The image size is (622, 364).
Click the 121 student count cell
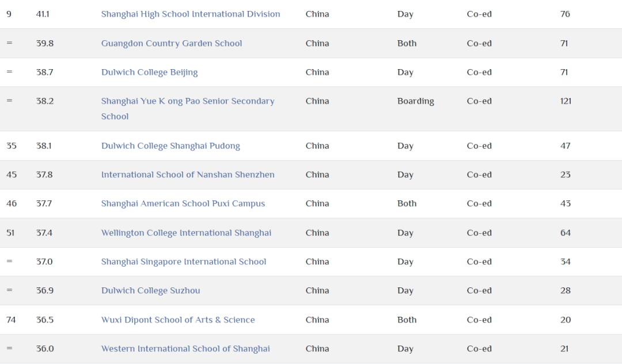[566, 101]
